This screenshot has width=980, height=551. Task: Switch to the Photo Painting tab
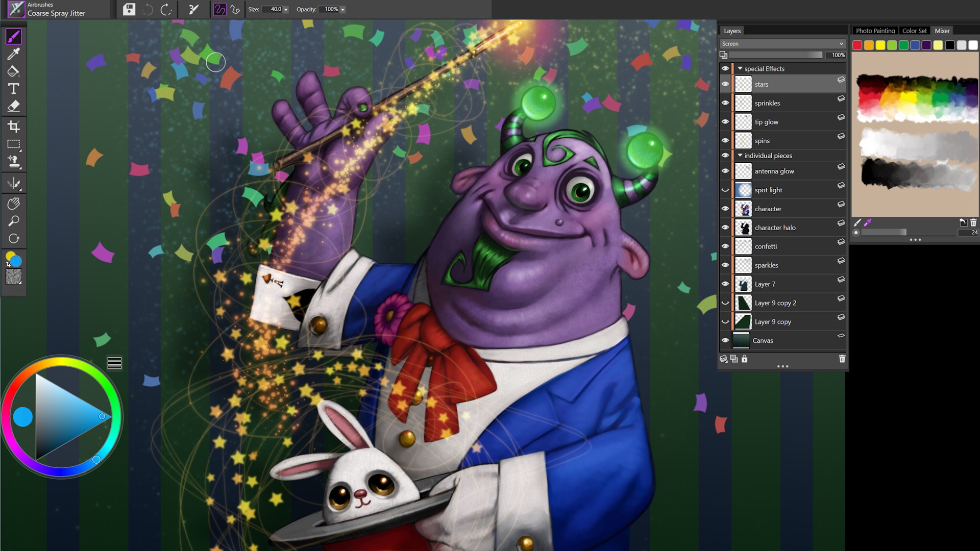pyautogui.click(x=875, y=31)
